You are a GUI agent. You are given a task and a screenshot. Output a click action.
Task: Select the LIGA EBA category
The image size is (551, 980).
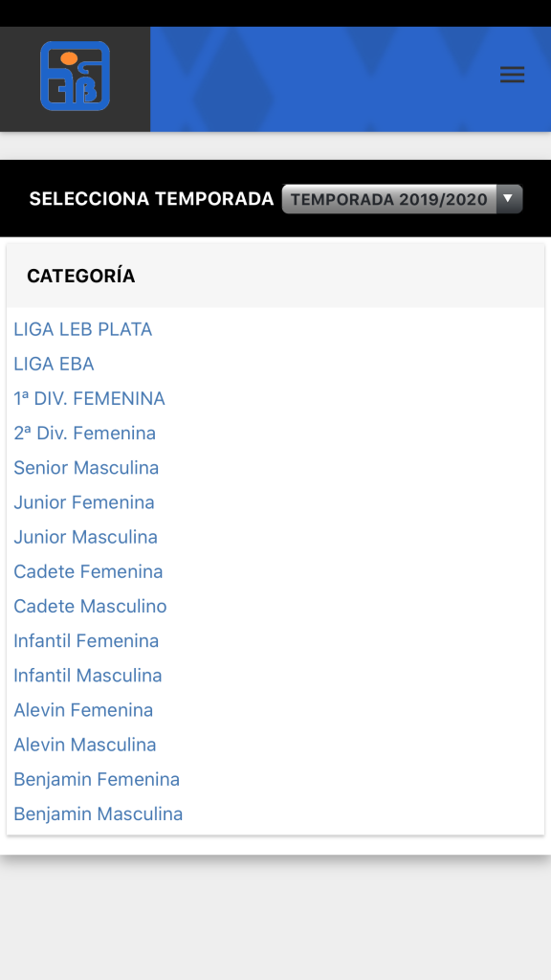click(x=54, y=364)
